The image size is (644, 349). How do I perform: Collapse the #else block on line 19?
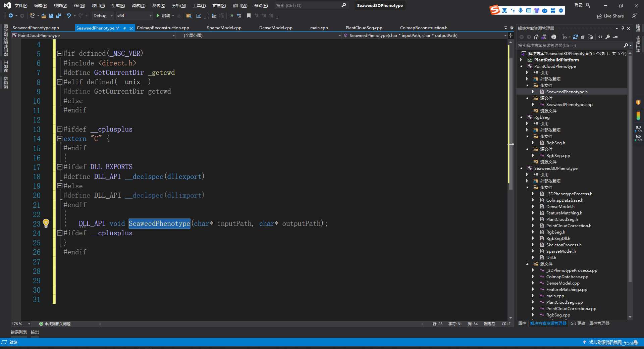[x=60, y=186]
